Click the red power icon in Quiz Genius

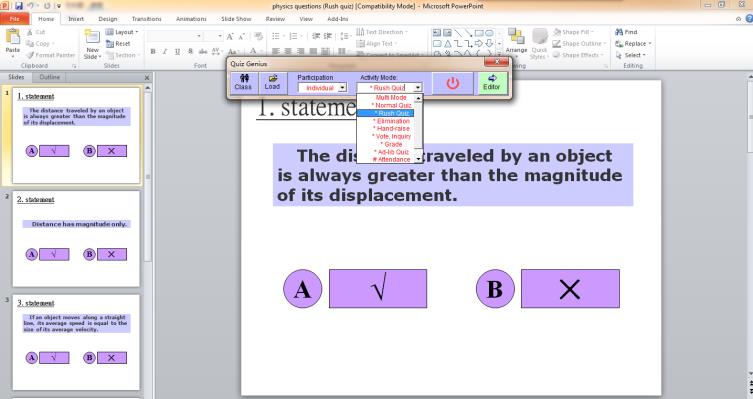[x=452, y=83]
